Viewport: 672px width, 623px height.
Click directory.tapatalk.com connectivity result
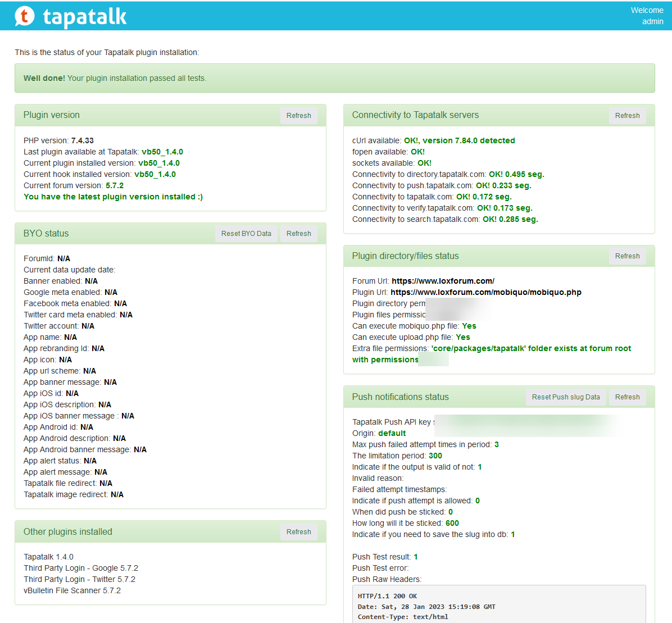tap(516, 174)
